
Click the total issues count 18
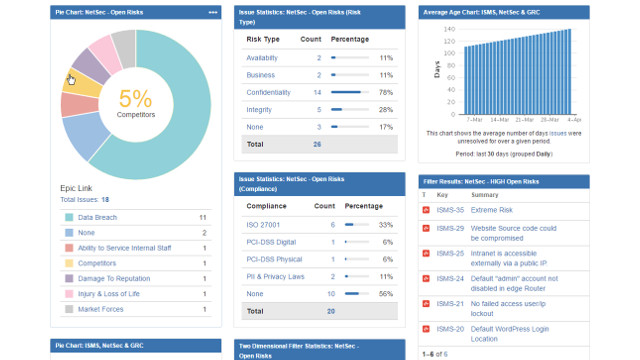tap(105, 200)
